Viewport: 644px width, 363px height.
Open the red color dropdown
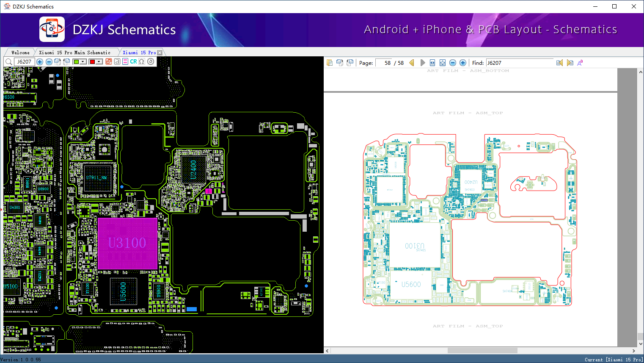click(99, 62)
